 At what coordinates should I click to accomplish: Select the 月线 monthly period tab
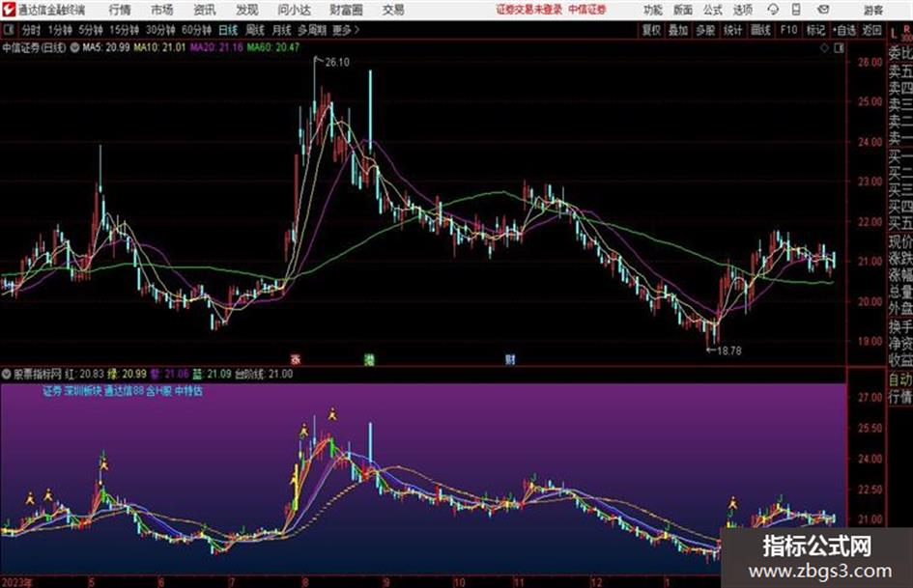282,30
